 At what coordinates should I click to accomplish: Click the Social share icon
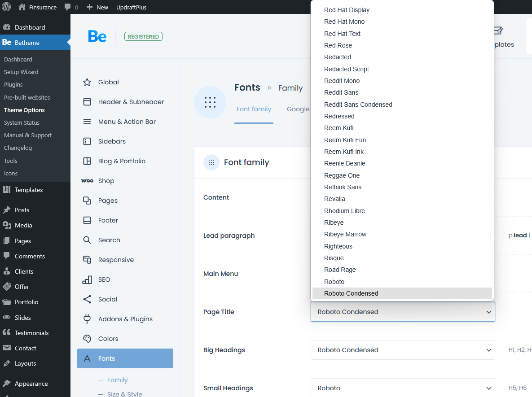click(87, 299)
